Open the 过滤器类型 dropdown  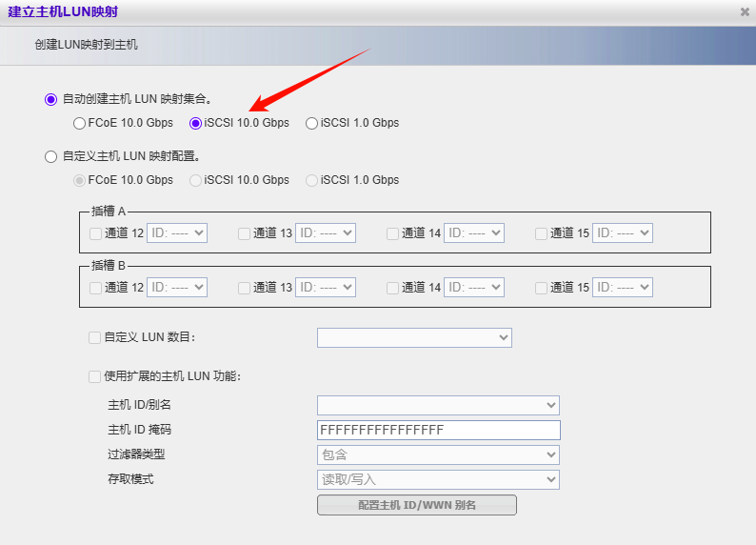[438, 455]
